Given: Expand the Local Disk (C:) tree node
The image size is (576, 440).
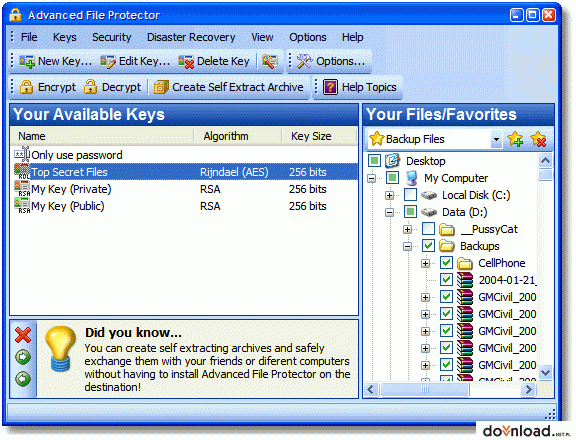Looking at the screenshot, I should pyautogui.click(x=389, y=195).
